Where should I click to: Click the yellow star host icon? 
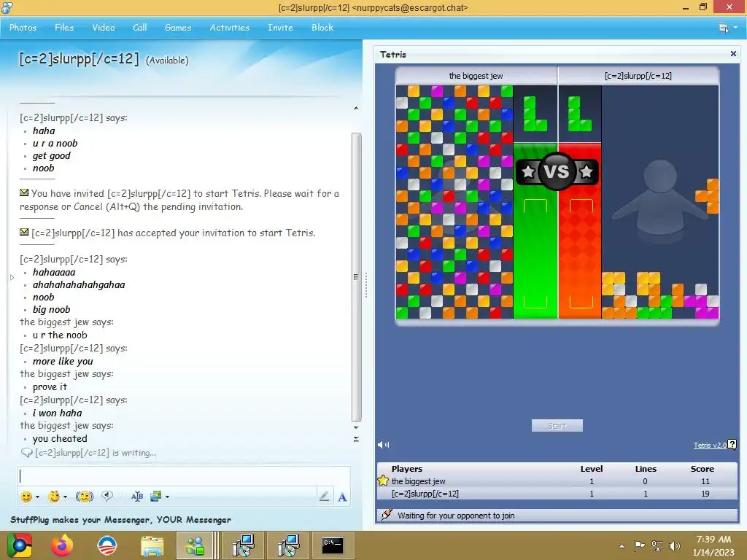383,481
